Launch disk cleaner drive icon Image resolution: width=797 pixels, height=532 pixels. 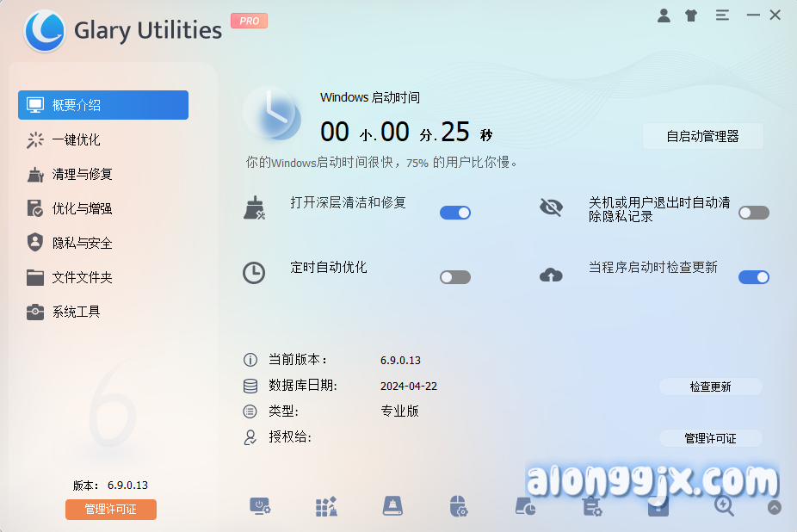[x=392, y=506]
